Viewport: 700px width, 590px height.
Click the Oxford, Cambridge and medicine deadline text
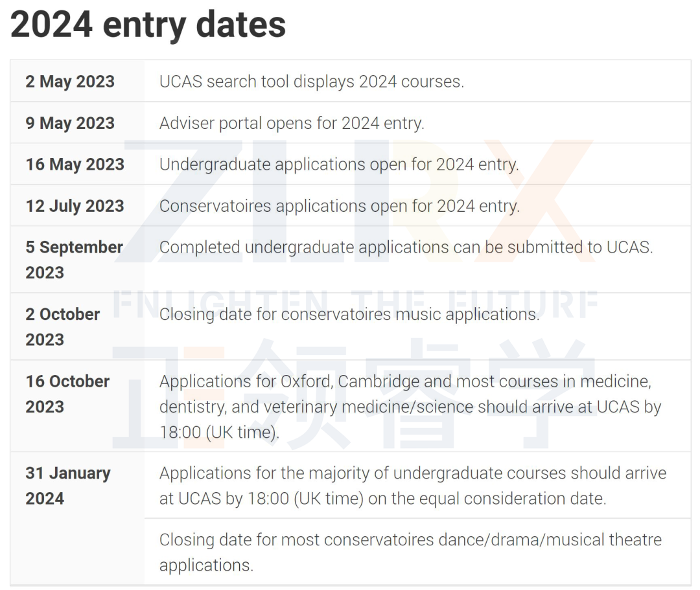[410, 406]
